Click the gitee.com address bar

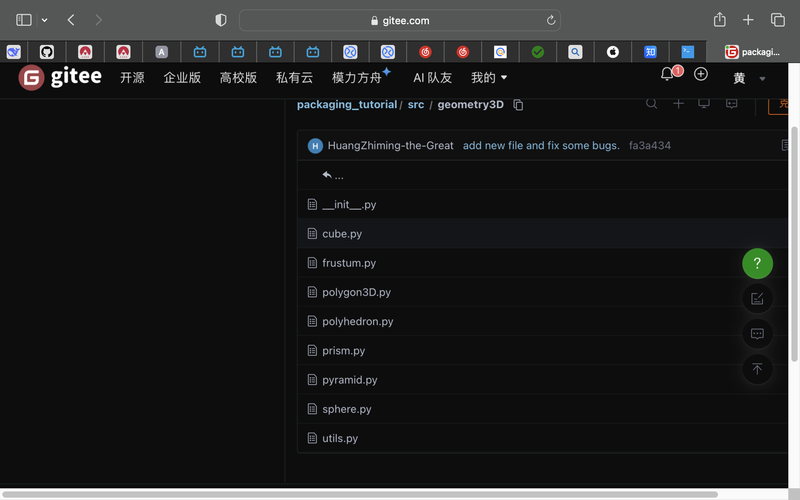click(x=400, y=20)
